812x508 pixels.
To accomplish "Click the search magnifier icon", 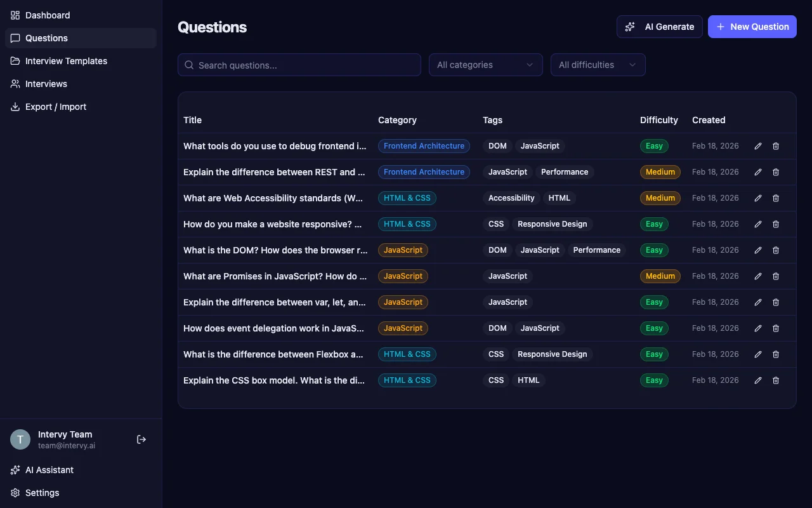I will [188, 65].
